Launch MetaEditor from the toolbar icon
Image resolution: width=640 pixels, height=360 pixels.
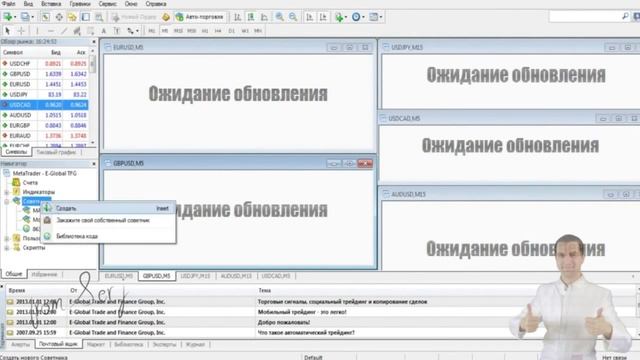166,17
